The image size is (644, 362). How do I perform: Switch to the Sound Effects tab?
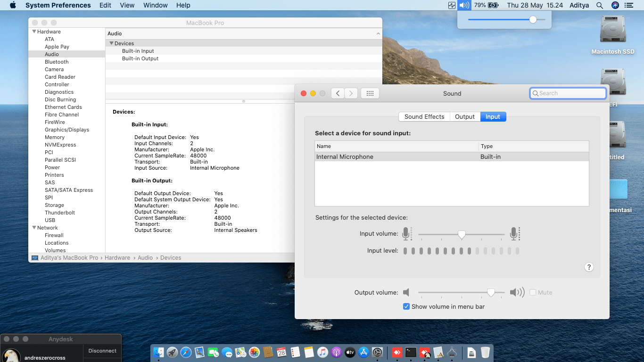click(424, 116)
